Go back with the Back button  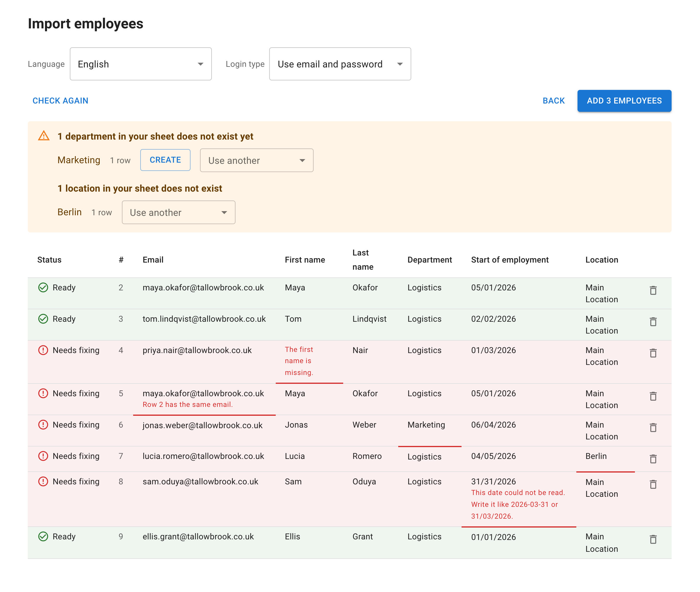click(553, 101)
